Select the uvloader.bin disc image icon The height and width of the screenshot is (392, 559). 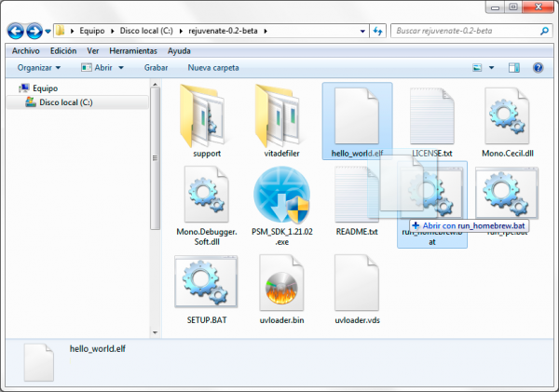(x=281, y=282)
